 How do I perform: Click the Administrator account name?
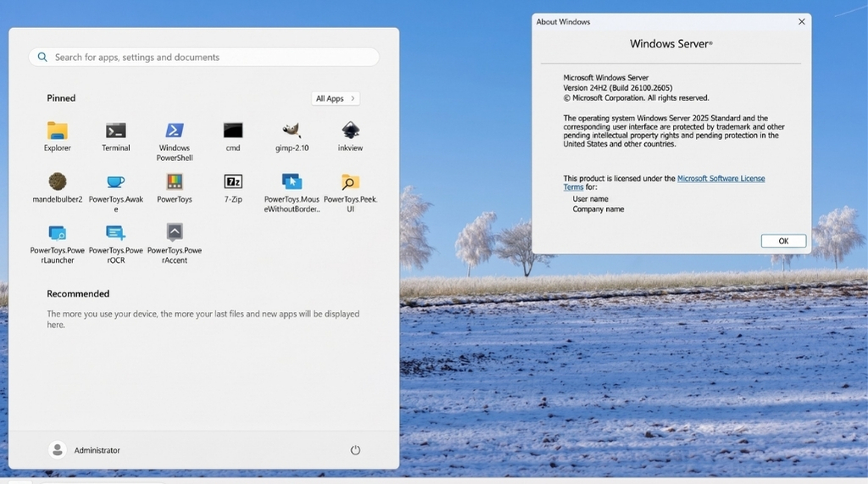click(x=97, y=450)
